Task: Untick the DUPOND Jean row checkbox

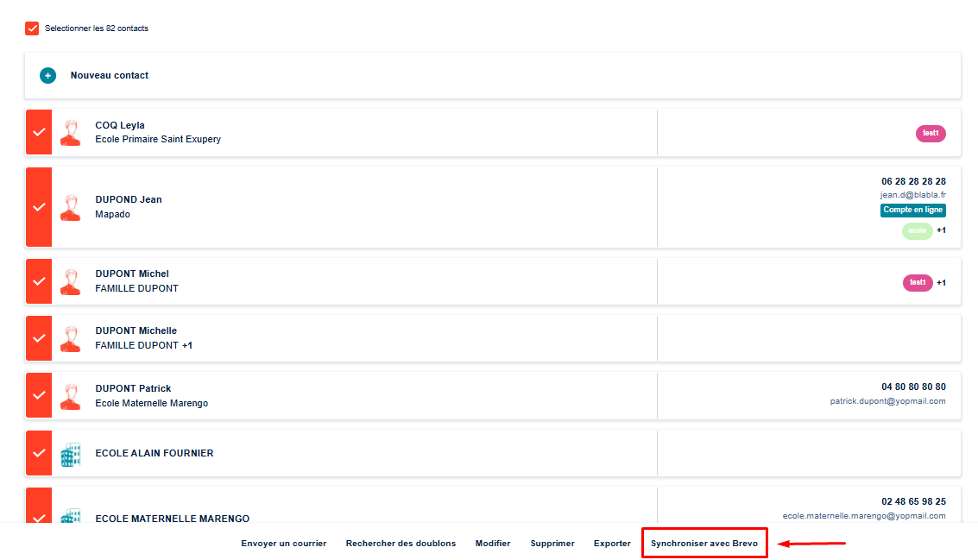Action: tap(39, 207)
